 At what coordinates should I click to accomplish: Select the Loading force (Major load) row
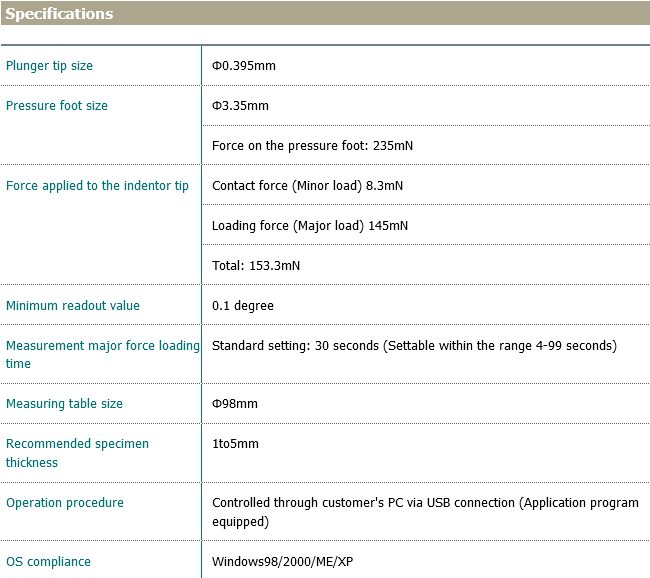click(x=309, y=226)
